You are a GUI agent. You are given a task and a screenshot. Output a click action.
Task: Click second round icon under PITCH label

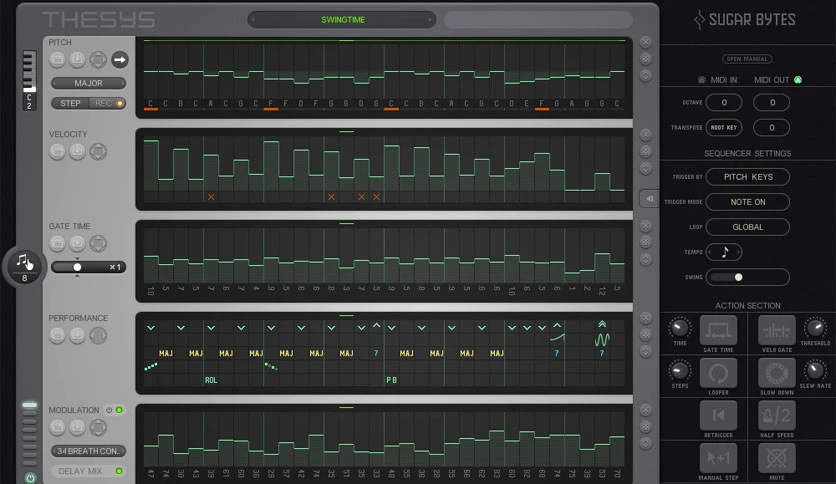(x=77, y=60)
